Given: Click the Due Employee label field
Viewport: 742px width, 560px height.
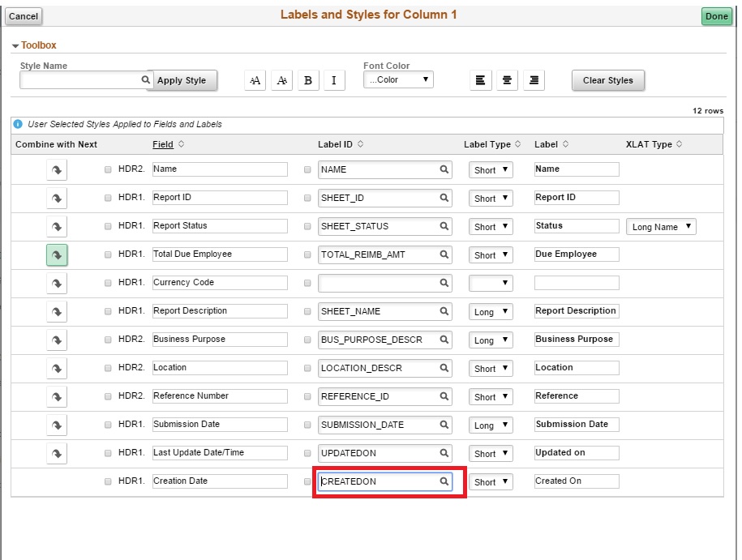Looking at the screenshot, I should (x=577, y=254).
